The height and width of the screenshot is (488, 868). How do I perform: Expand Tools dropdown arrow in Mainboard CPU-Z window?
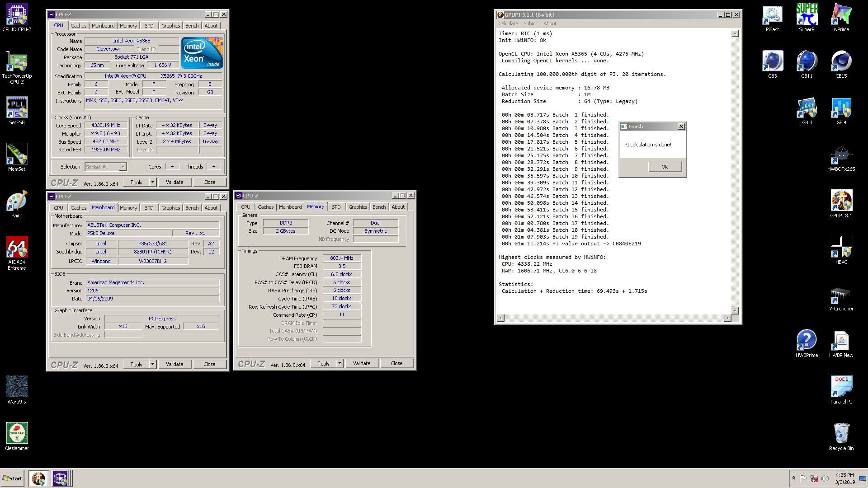pos(152,364)
